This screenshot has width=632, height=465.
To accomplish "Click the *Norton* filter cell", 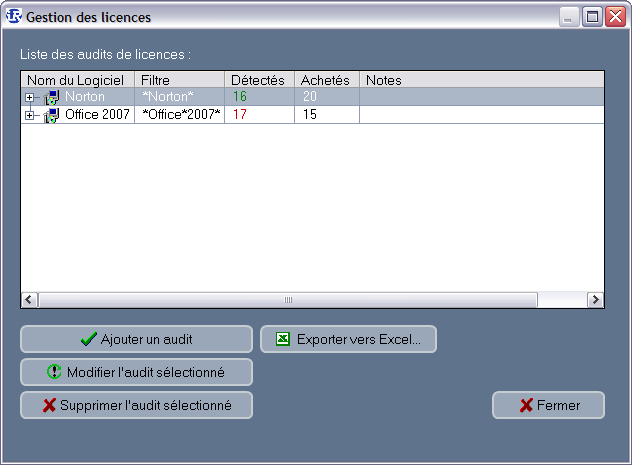I will (179, 97).
